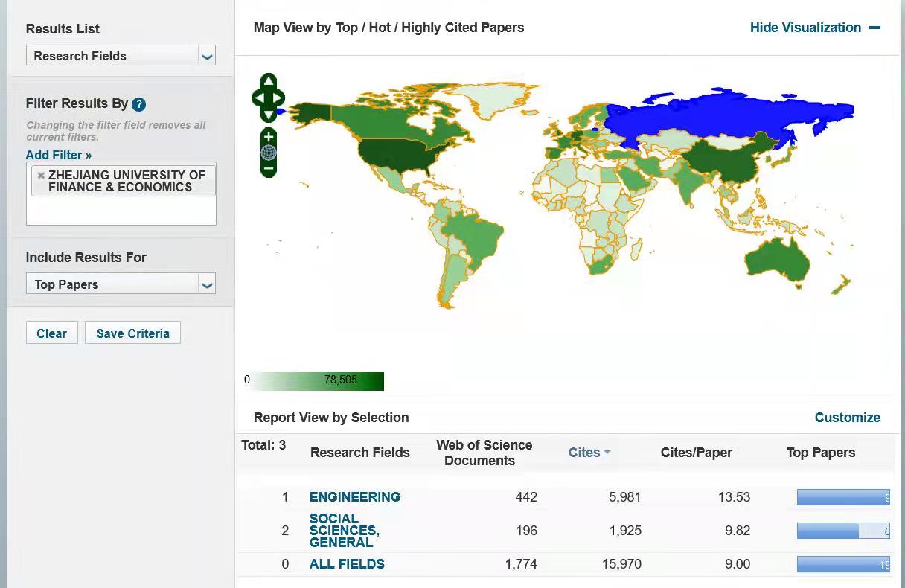Open the Customize report link
This screenshot has width=905, height=588.
847,418
